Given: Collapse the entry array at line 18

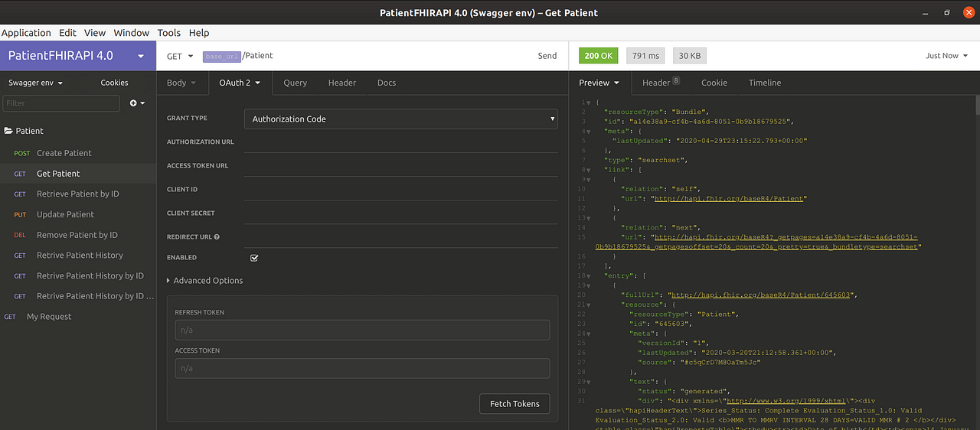Looking at the screenshot, I should coord(589,275).
